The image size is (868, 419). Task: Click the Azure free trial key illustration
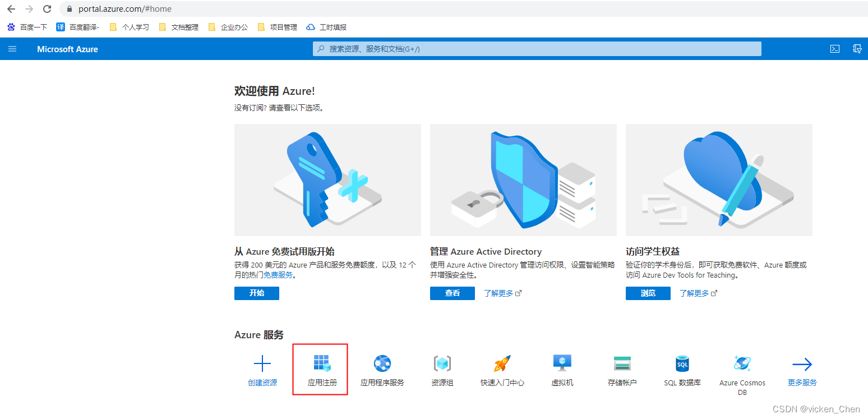point(327,179)
